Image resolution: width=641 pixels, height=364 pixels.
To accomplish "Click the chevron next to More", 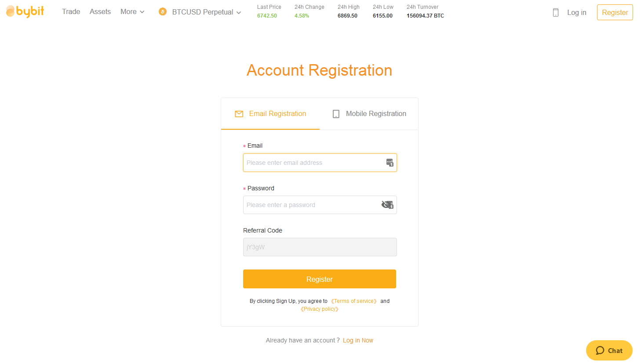I will (142, 12).
